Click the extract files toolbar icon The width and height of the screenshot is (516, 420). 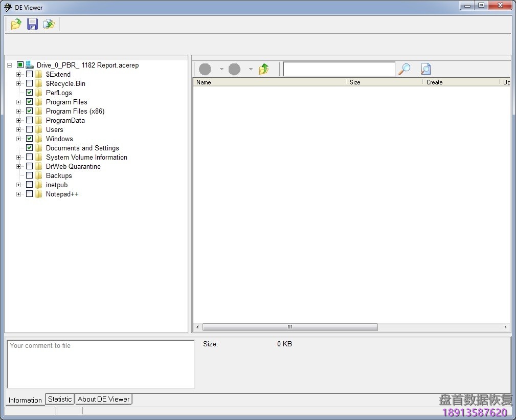point(49,24)
